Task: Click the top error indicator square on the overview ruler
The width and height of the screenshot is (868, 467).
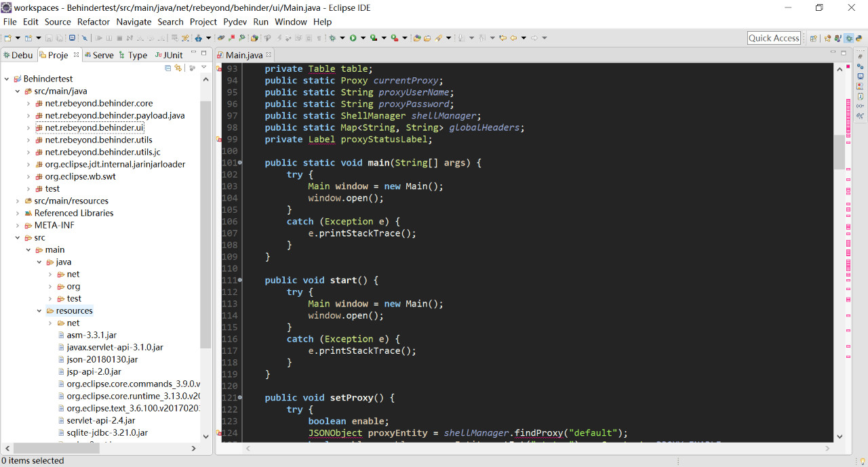Action: (x=848, y=66)
